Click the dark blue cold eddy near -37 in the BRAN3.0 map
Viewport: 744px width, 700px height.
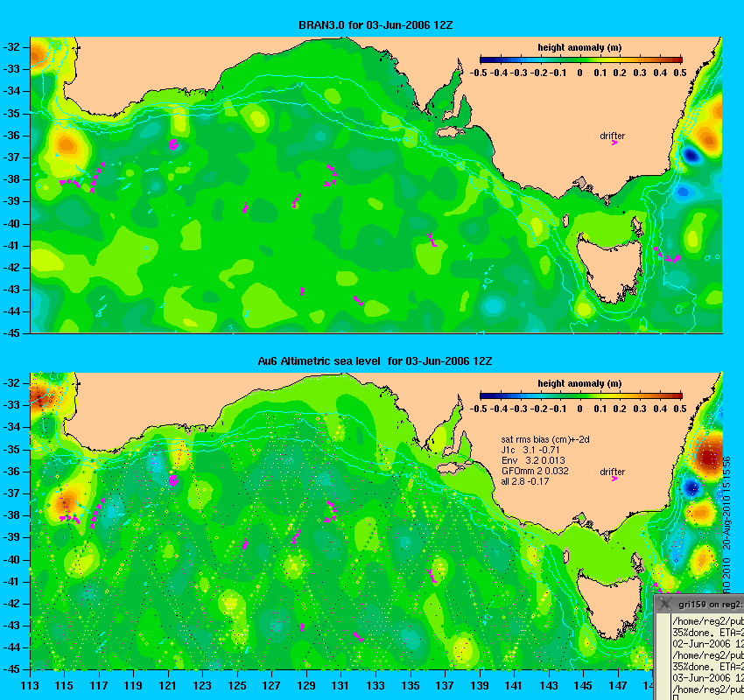(691, 155)
